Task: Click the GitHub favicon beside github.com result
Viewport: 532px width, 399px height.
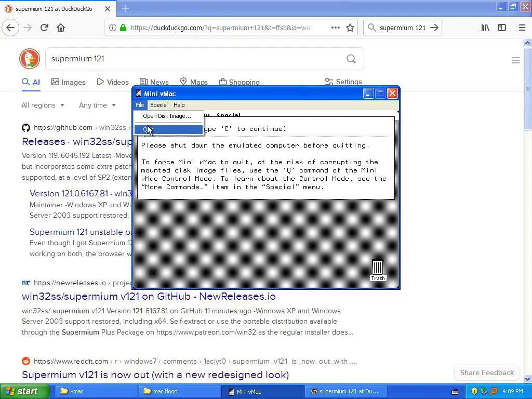Action: [x=26, y=128]
